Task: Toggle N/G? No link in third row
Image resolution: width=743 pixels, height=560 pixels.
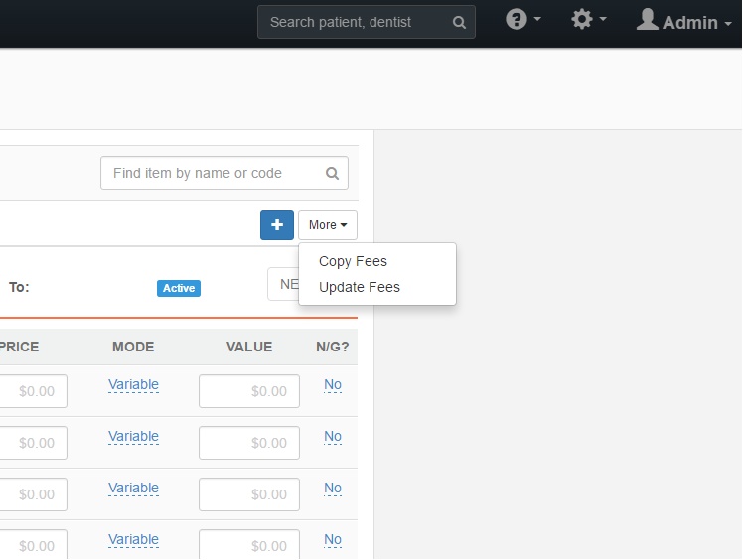Action: coord(333,488)
